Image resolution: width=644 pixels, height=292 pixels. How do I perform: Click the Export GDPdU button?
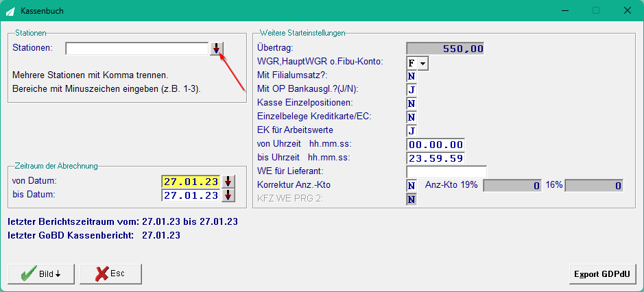tap(601, 274)
